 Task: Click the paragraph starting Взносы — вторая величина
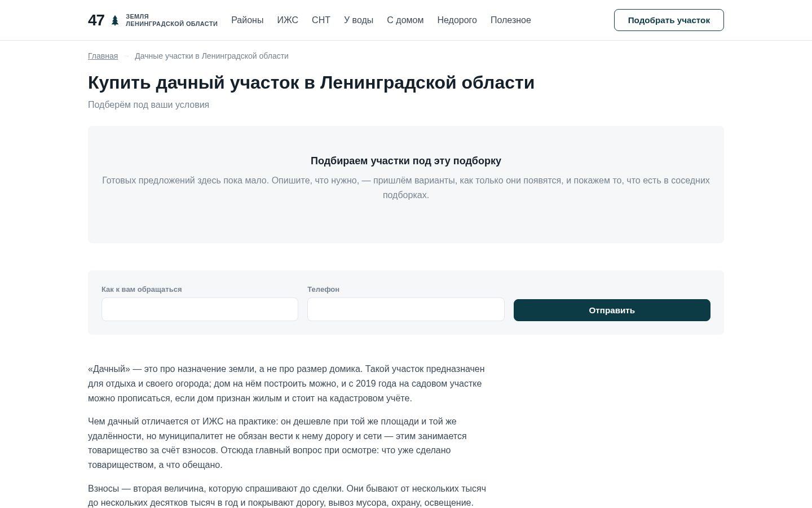point(287,496)
